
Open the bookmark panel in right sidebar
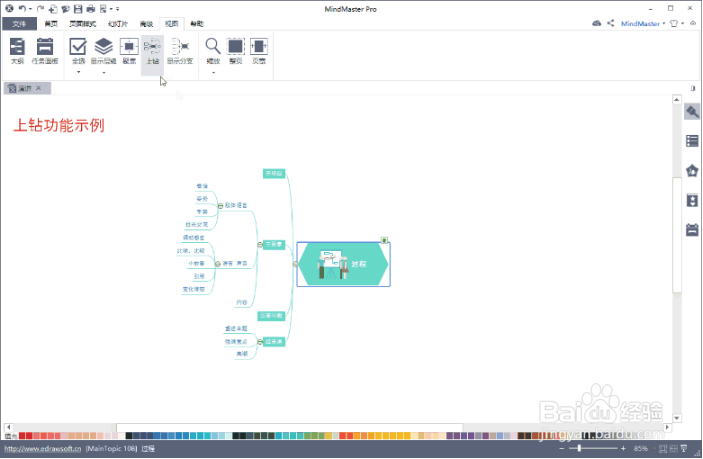point(692,200)
